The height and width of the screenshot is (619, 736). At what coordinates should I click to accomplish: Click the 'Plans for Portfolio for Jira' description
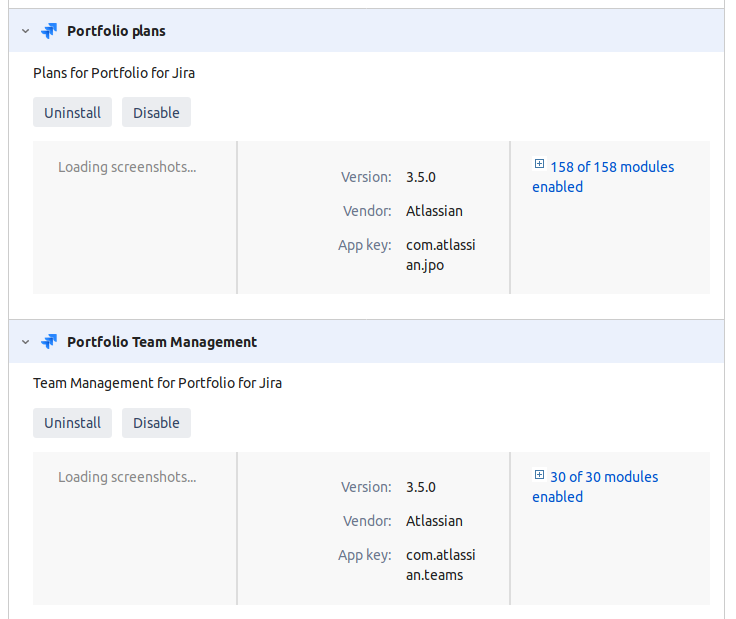click(x=114, y=73)
